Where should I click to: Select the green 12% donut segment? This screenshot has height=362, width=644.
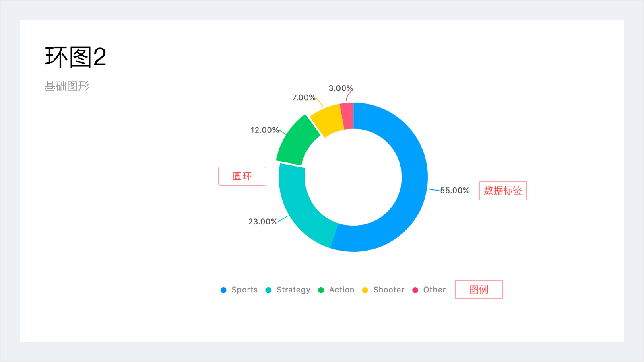point(296,141)
